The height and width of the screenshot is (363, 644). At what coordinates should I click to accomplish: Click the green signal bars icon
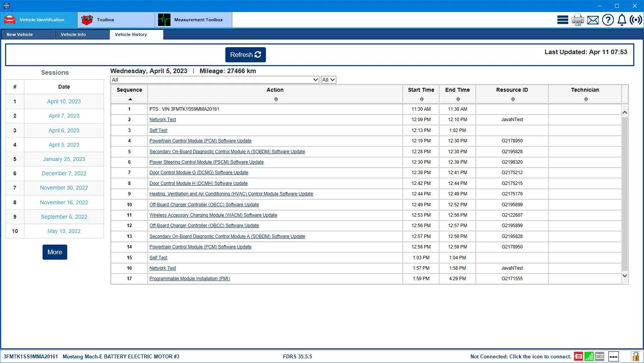[589, 356]
